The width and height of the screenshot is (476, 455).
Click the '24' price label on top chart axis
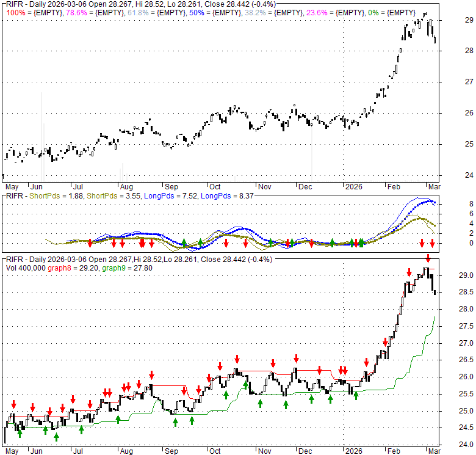[x=469, y=175]
